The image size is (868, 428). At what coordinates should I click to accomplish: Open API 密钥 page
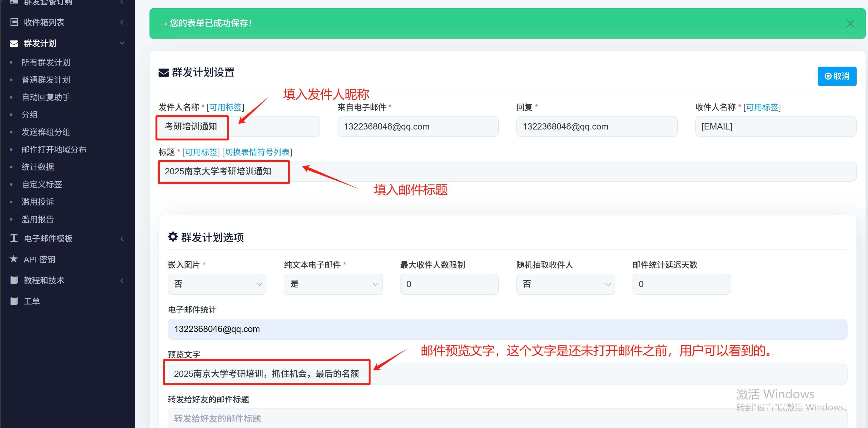[x=40, y=259]
